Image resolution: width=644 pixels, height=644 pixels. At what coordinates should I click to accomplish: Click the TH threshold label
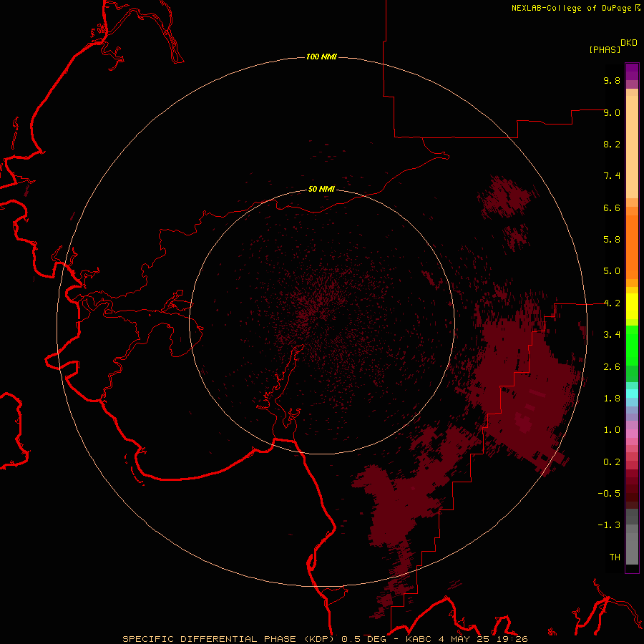[615, 557]
